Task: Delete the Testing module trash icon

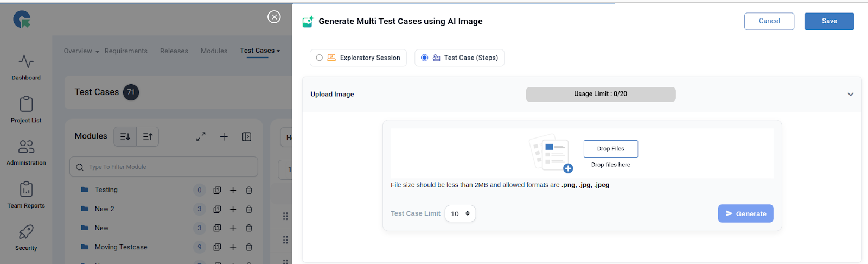Action: click(249, 190)
